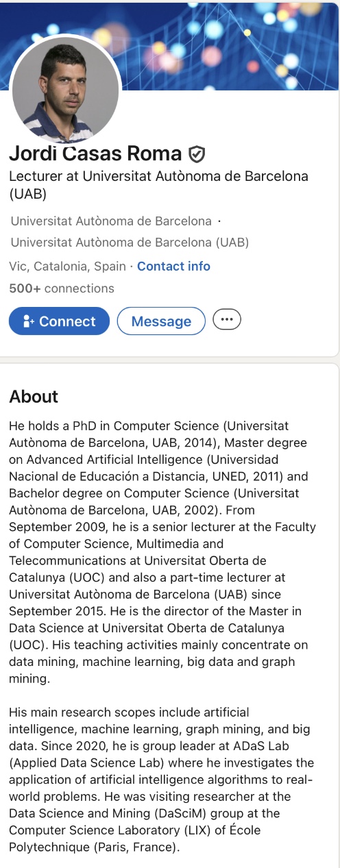This screenshot has height=868, width=340.
Task: Open the current company Universitat Autònoma de Barcelona
Action: 111,221
